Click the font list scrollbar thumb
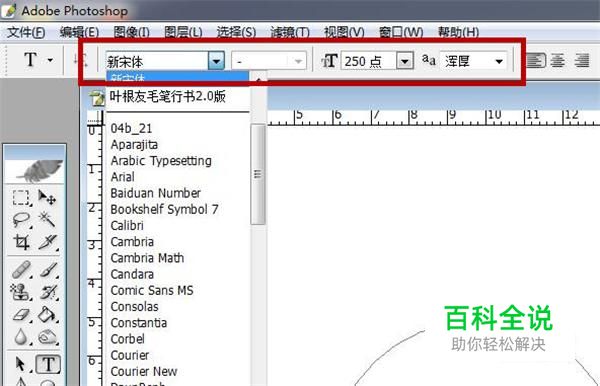 click(258, 174)
